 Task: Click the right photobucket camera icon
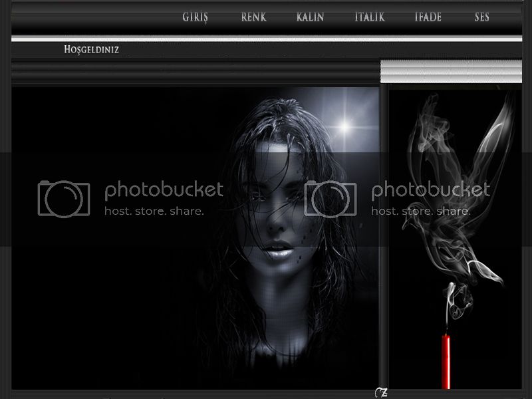[330, 198]
